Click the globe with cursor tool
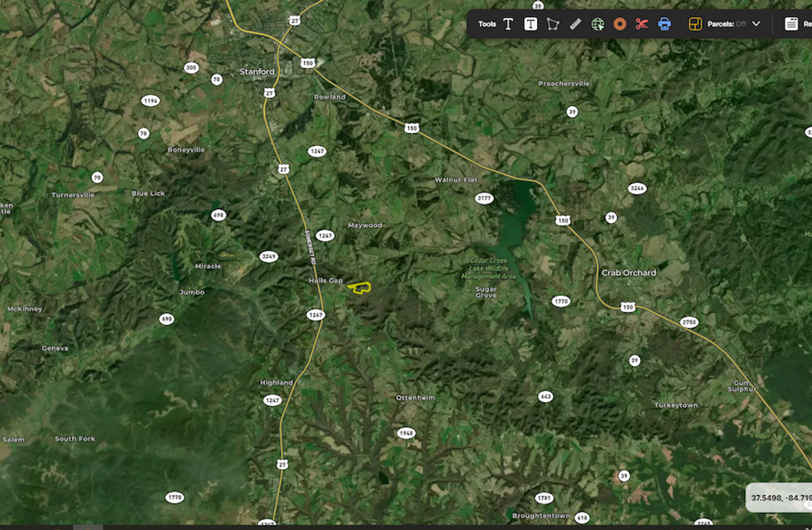 (598, 24)
